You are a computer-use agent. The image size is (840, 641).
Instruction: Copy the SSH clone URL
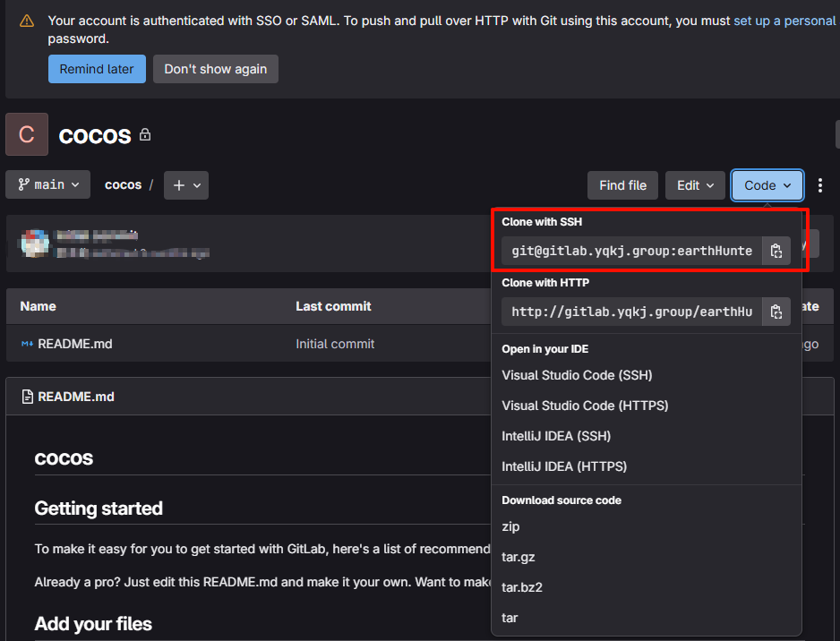coord(776,251)
